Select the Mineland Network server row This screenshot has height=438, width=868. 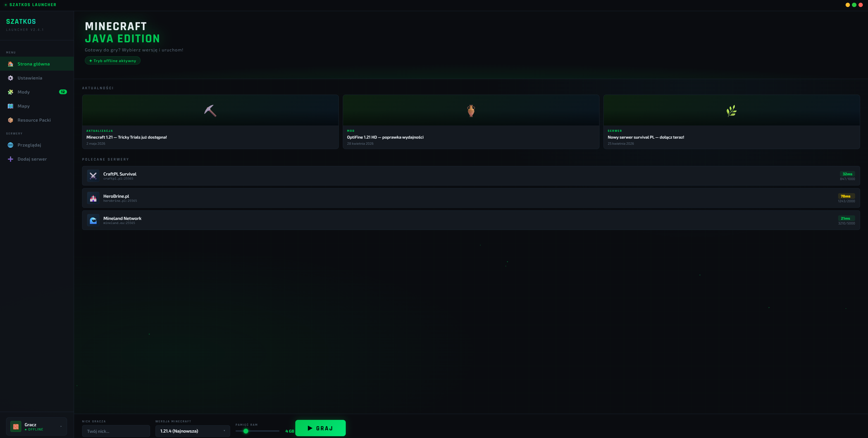(x=471, y=220)
